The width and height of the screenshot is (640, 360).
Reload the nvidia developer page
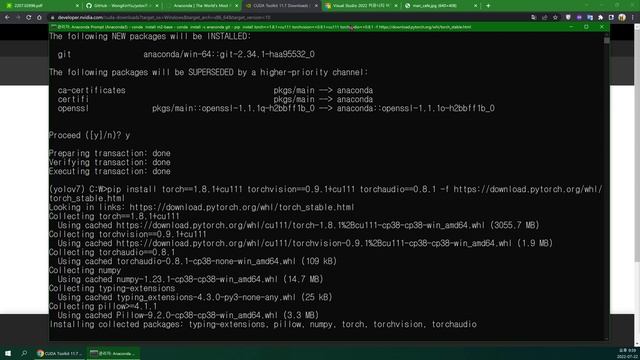point(29,18)
